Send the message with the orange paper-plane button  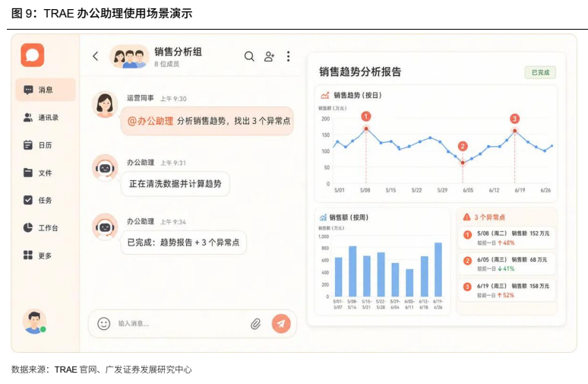pyautogui.click(x=281, y=324)
